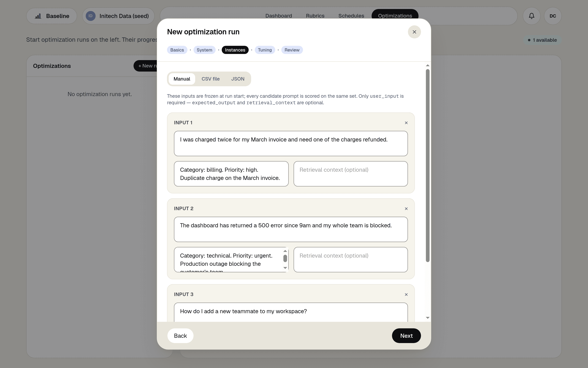Click the 'No optimization runs yet.' text
This screenshot has width=588, height=368.
click(x=100, y=94)
